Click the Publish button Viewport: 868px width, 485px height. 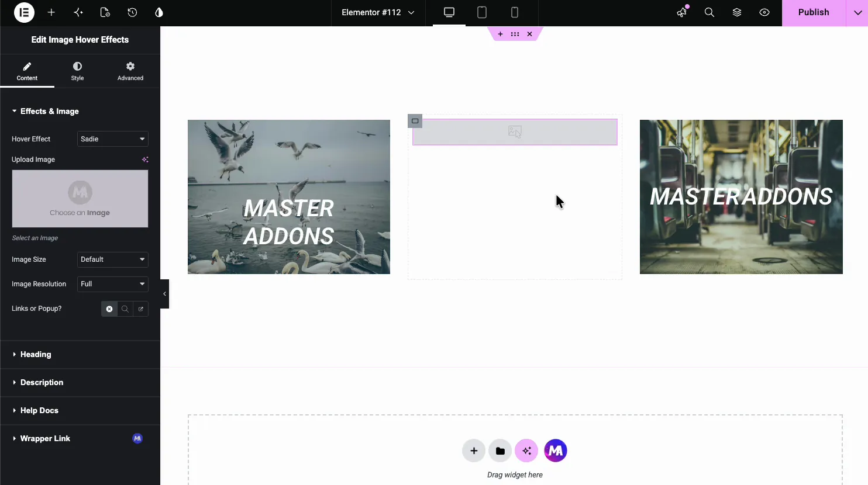pyautogui.click(x=814, y=12)
